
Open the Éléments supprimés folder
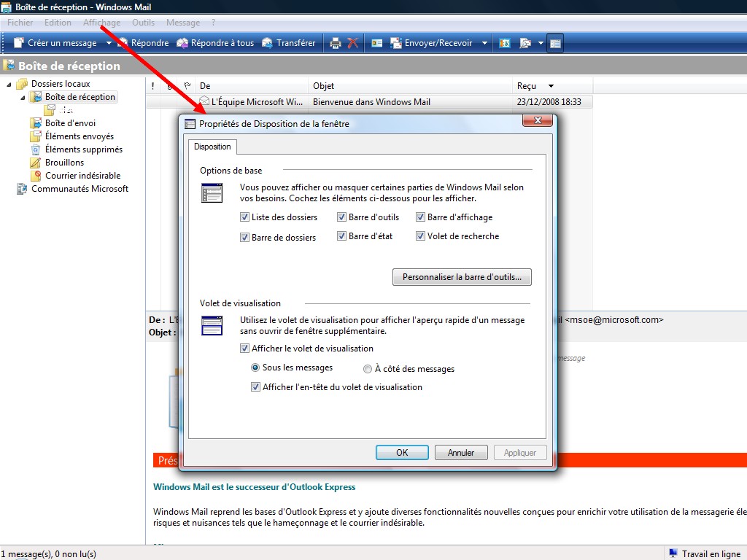click(x=83, y=149)
